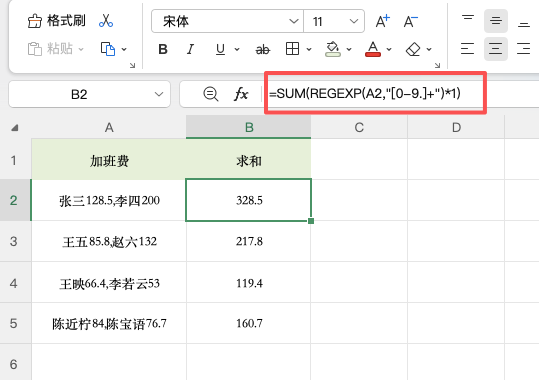539x380 pixels.
Task: Click cell 张三128.5,李四200
Action: (x=109, y=200)
